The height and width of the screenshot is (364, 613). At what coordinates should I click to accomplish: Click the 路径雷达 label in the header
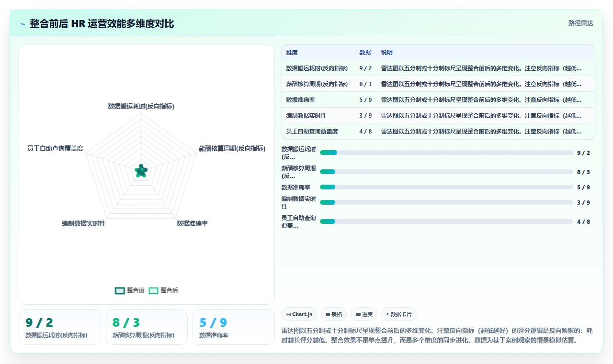tap(580, 23)
